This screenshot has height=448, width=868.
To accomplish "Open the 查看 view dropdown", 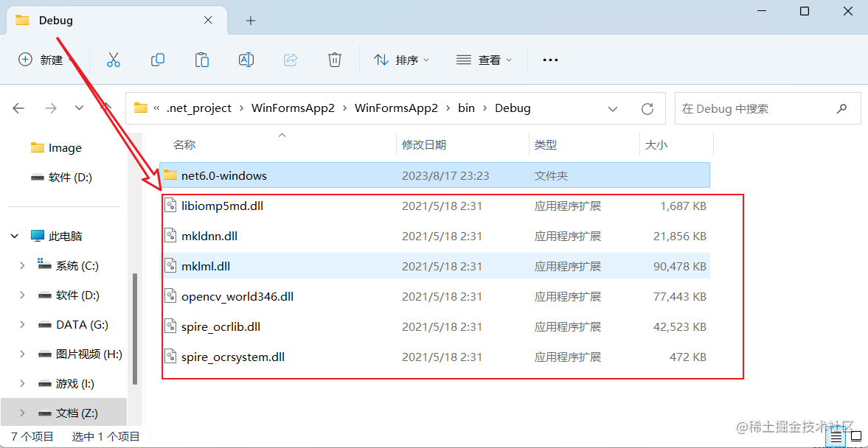I will (485, 60).
